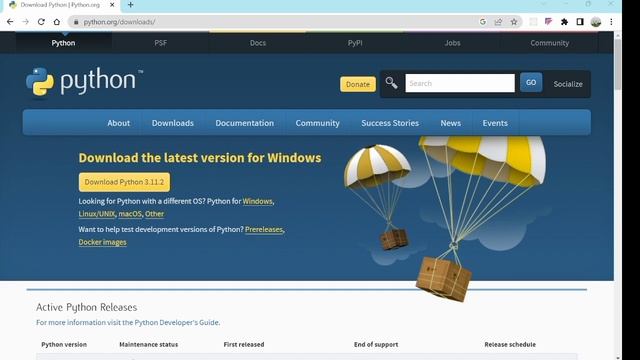Click the GO search button
Image resolution: width=640 pixels, height=360 pixels.
[531, 82]
